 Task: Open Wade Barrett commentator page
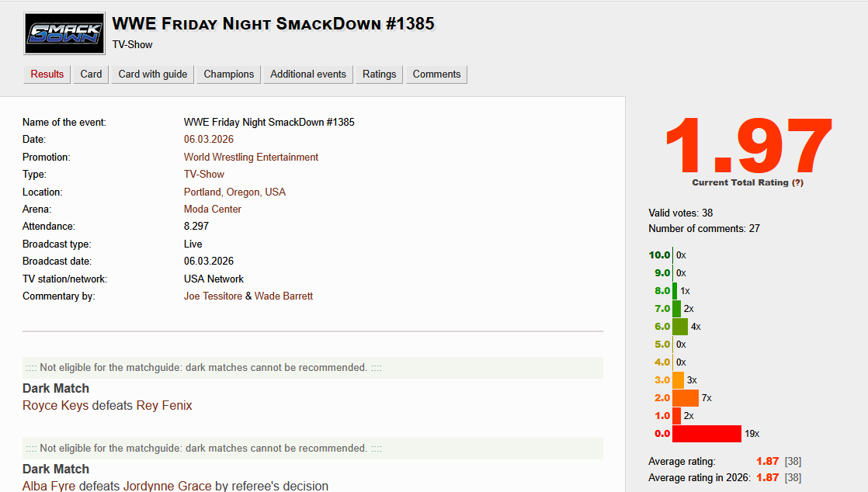pos(283,296)
